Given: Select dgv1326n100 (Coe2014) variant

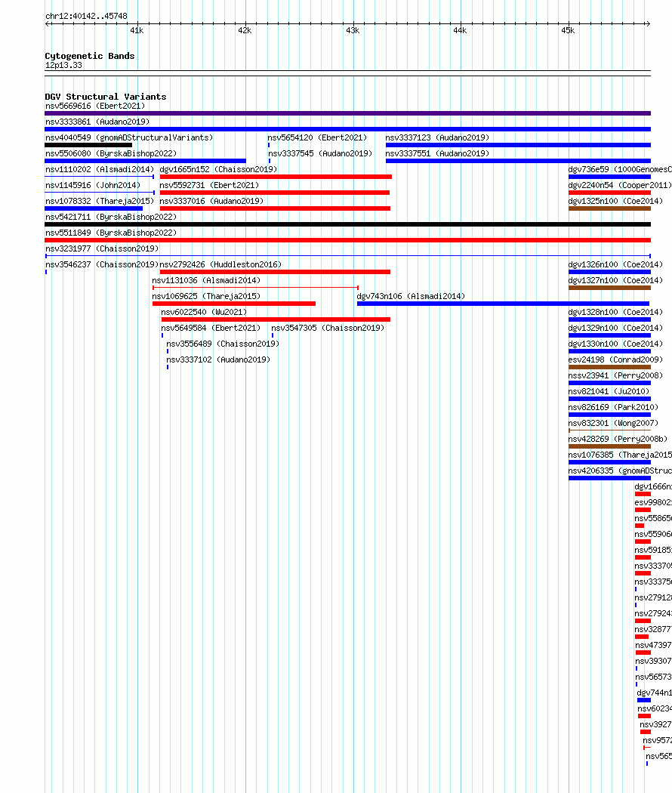Looking at the screenshot, I should point(615,264).
